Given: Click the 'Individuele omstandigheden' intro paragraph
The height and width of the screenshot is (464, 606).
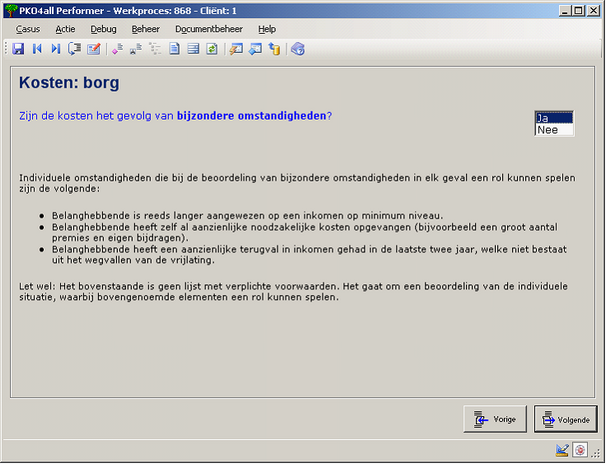Looking at the screenshot, I should point(297,183).
